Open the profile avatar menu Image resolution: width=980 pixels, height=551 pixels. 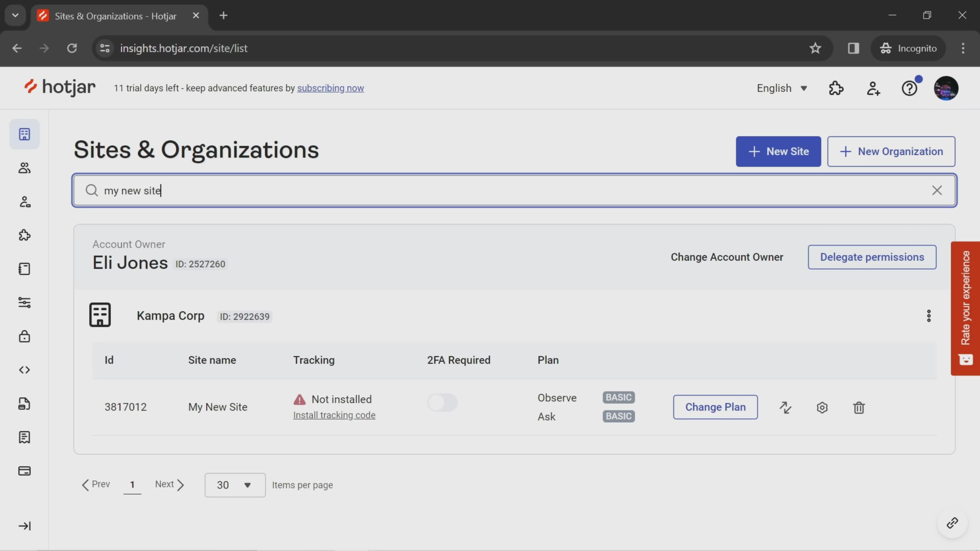pyautogui.click(x=946, y=88)
